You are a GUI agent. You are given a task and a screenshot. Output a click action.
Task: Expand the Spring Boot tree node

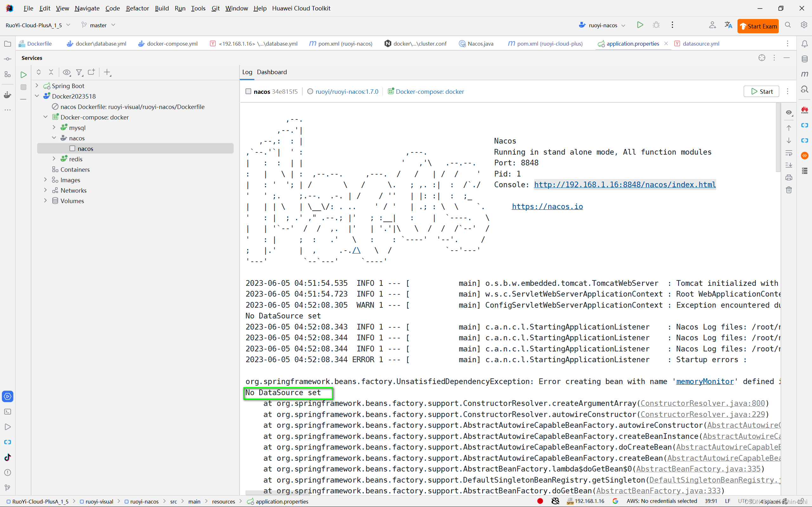tap(37, 86)
